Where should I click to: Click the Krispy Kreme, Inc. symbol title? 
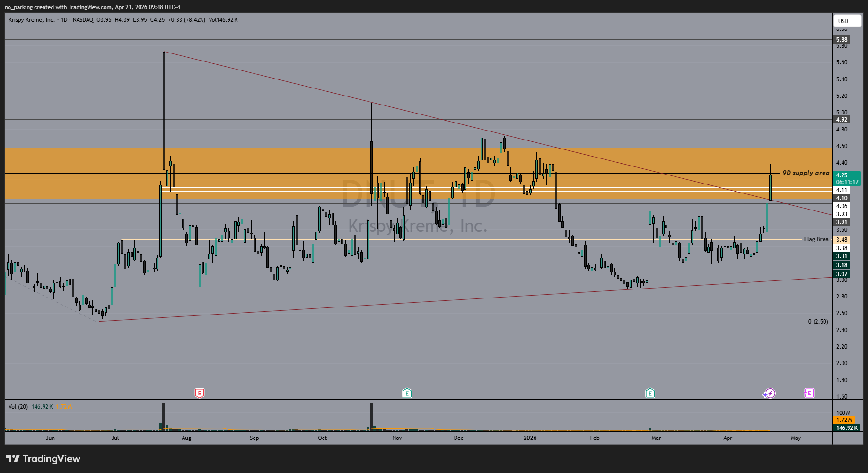[32, 20]
